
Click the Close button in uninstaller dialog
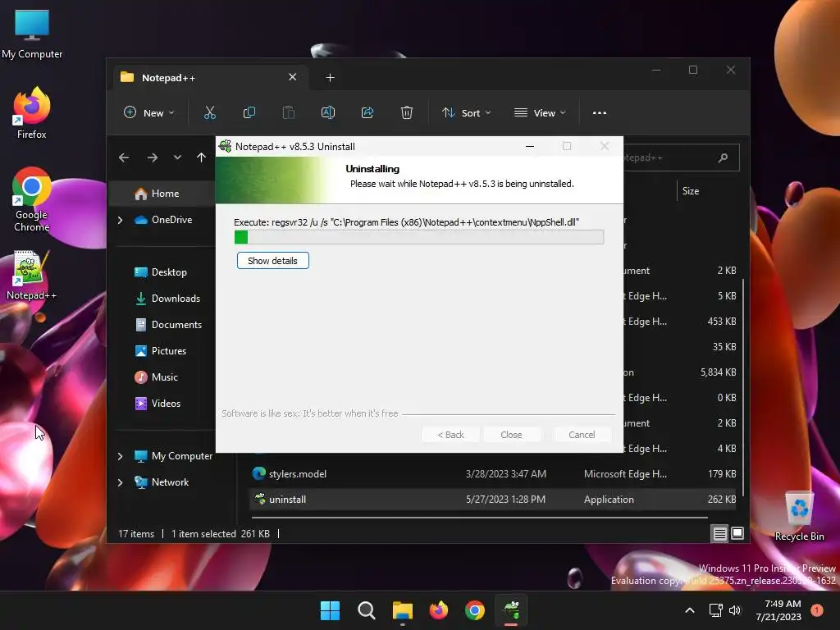pos(511,435)
